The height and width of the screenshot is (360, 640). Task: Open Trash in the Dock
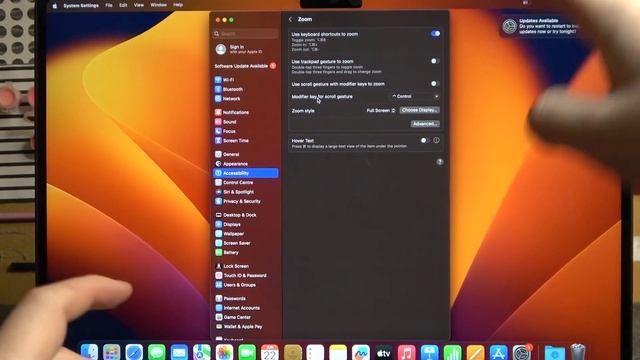click(x=578, y=353)
